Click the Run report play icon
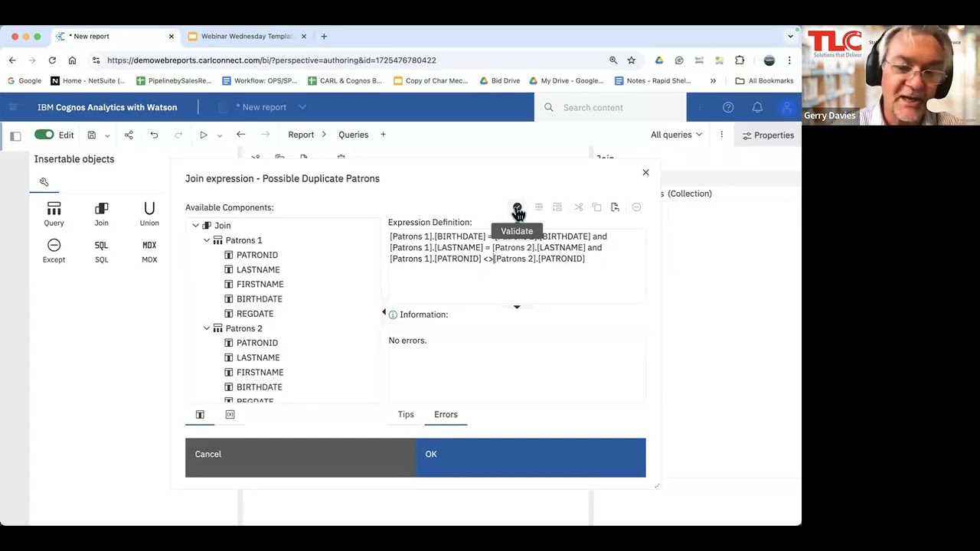Viewport: 980px width, 551px height. (x=203, y=135)
